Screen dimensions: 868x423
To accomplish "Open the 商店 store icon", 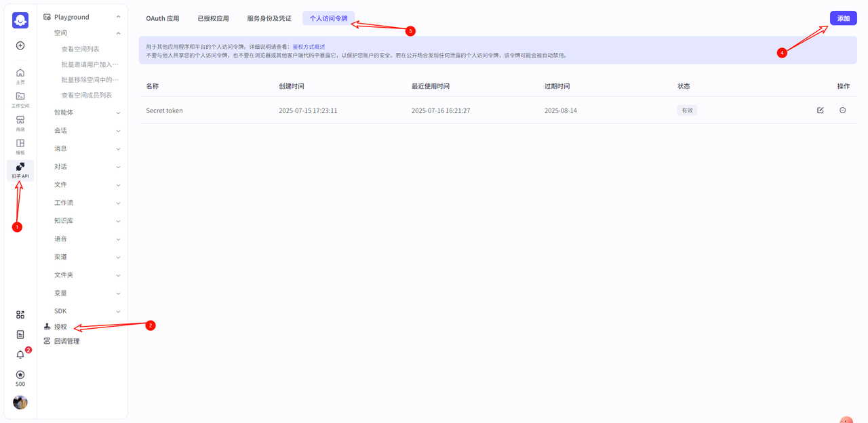I will pyautogui.click(x=20, y=123).
